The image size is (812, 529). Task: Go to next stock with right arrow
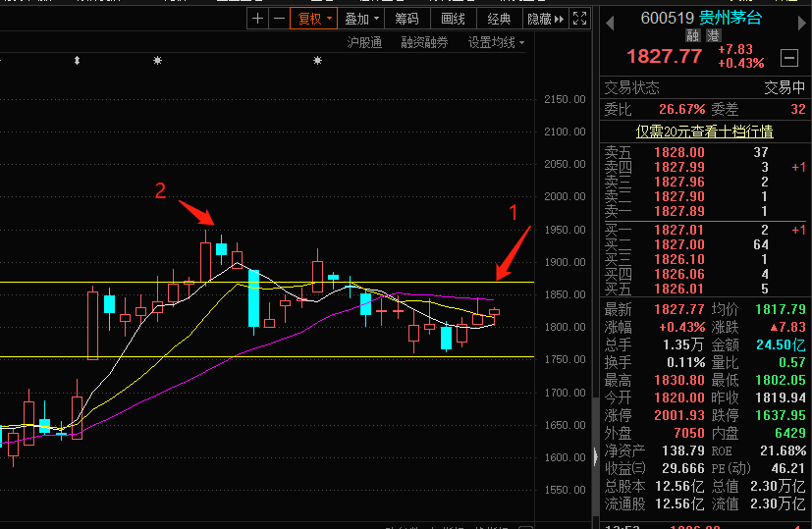click(801, 23)
